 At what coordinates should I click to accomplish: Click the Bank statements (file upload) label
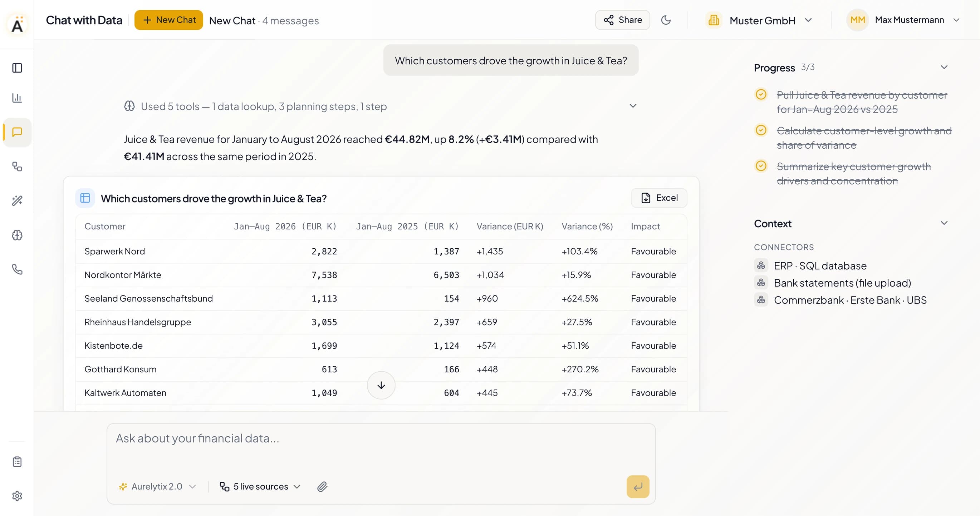pos(842,283)
